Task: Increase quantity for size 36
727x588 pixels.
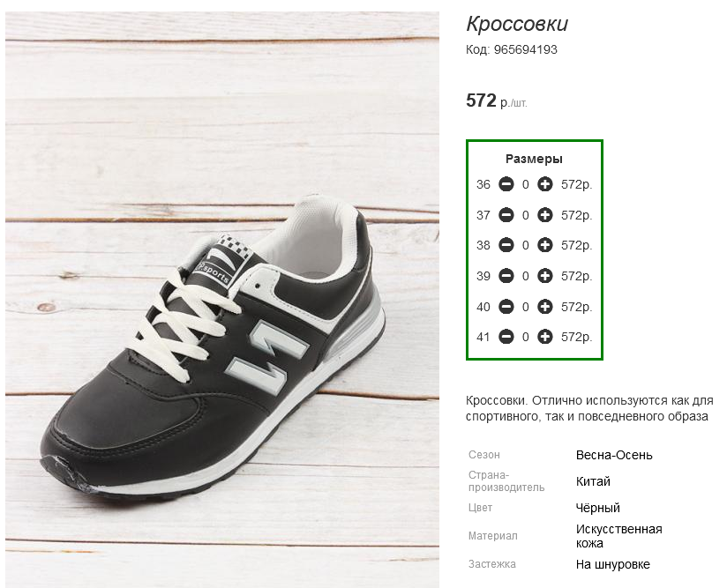Action: 544,184
